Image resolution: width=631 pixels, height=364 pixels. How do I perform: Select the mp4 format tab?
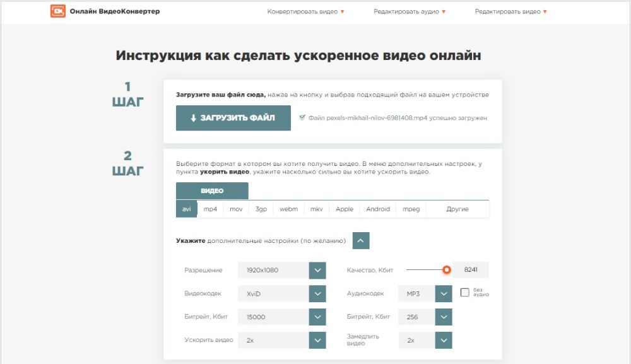point(210,209)
